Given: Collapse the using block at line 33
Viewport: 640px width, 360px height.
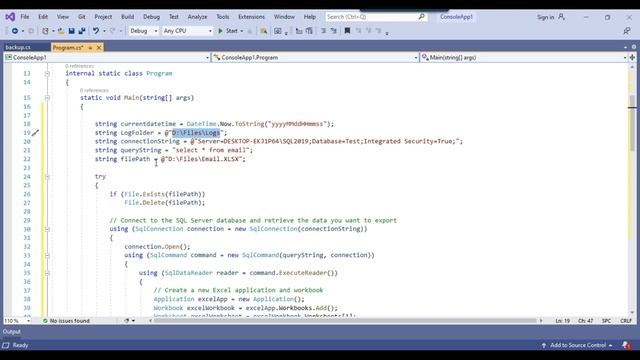Looking at the screenshot, I should click(x=47, y=256).
